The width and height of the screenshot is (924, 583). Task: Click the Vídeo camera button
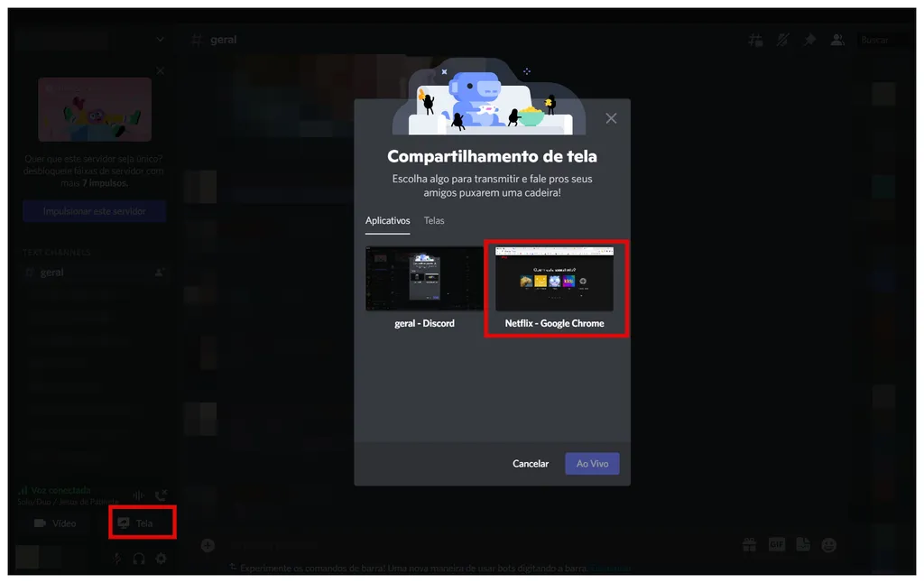click(x=55, y=523)
